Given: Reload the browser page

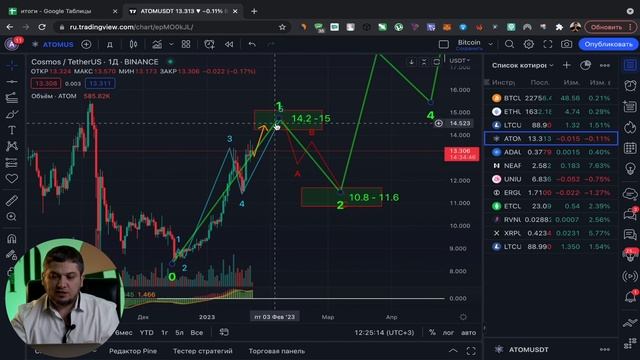Looking at the screenshot, I should point(42,27).
